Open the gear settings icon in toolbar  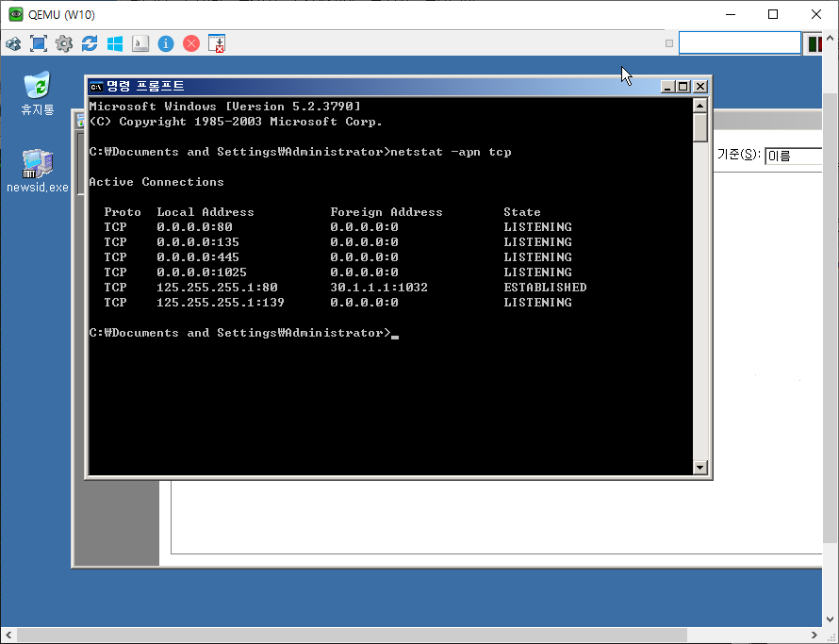[x=64, y=43]
